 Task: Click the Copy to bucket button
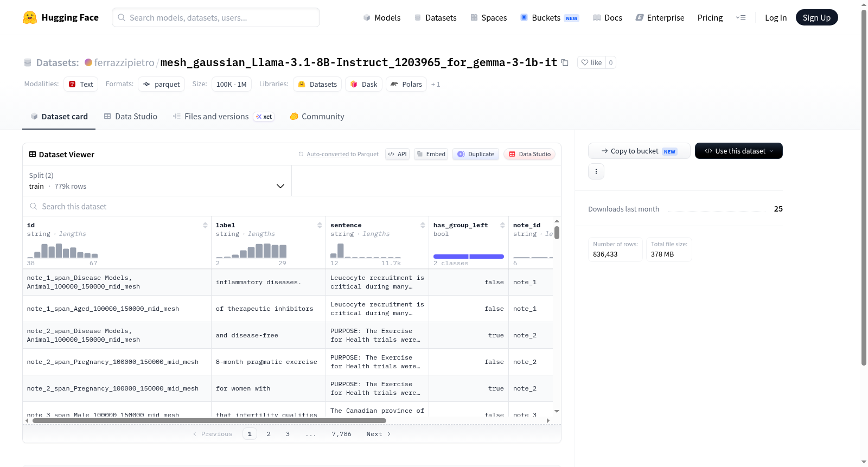[639, 151]
